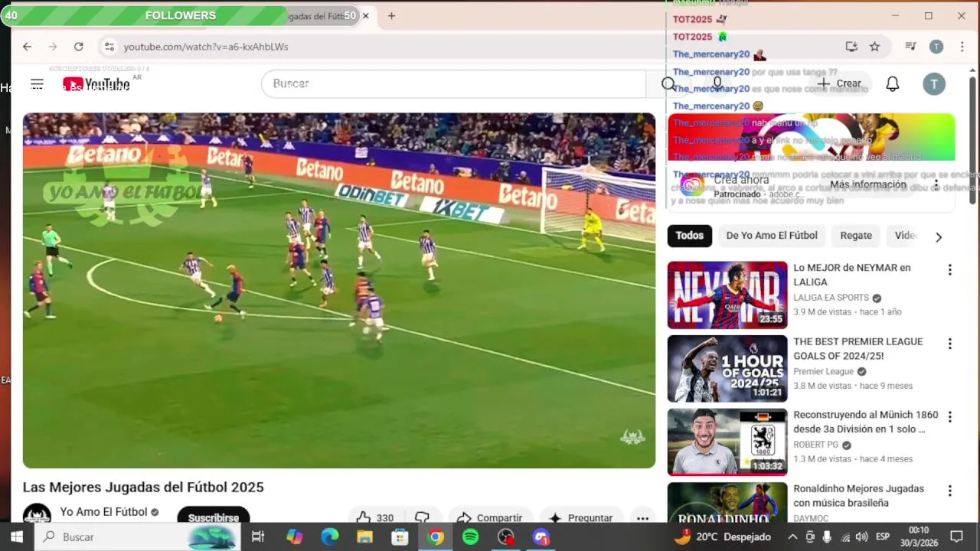The height and width of the screenshot is (551, 980).
Task: Open site information icon in address bar
Action: coord(109,47)
